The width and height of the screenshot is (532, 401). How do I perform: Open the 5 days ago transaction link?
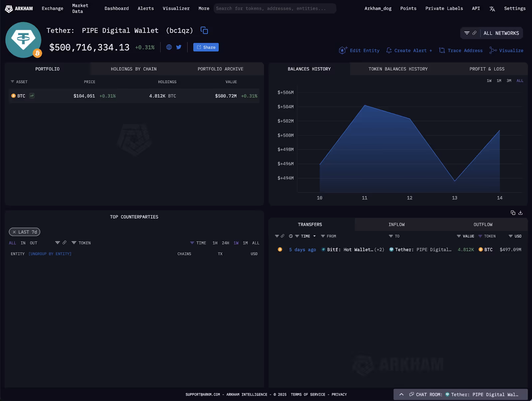point(303,250)
